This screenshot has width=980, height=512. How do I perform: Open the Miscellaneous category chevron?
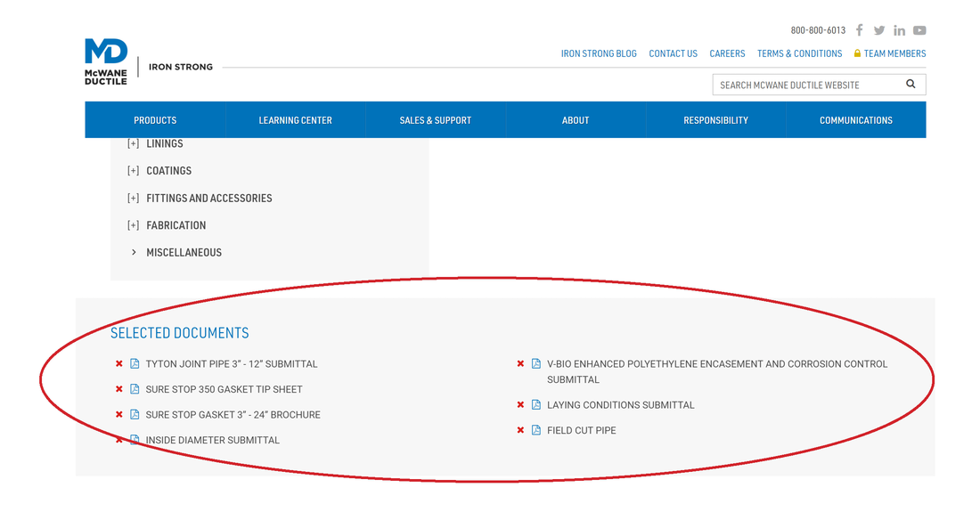coord(133,252)
